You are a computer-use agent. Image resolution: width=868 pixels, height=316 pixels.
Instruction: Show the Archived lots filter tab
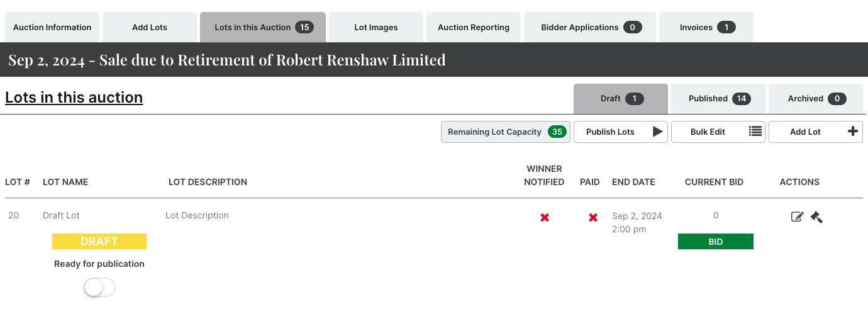coord(816,99)
